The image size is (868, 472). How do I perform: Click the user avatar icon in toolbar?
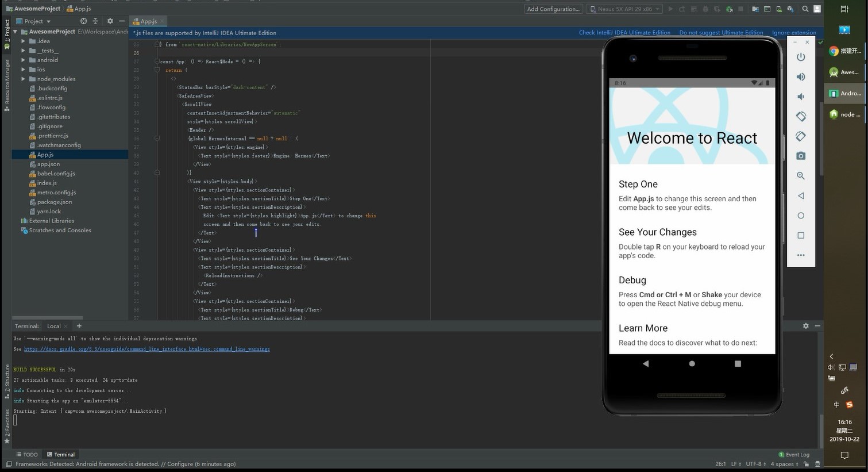[x=817, y=9]
